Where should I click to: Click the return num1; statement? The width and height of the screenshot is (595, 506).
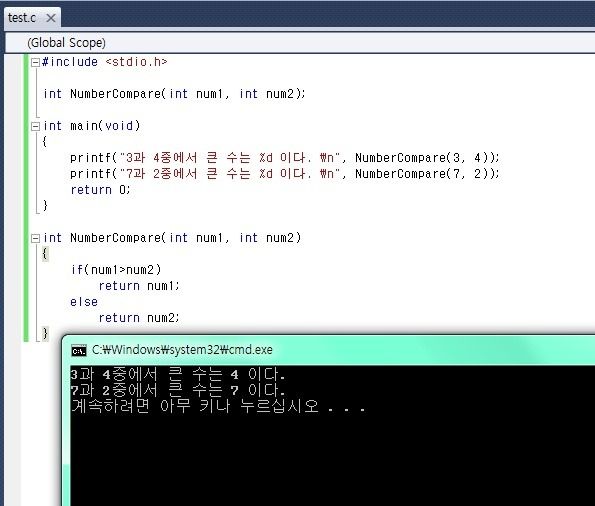(x=139, y=286)
